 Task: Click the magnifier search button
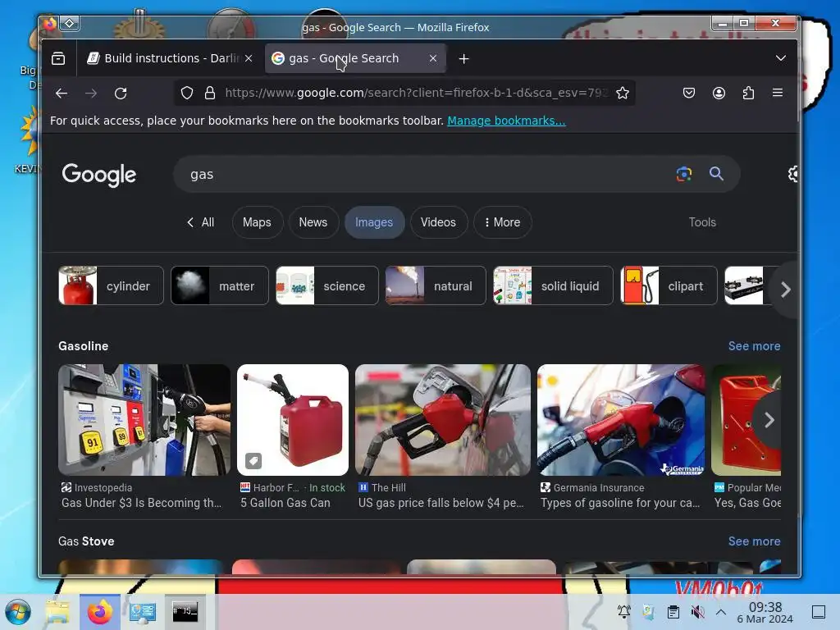tap(716, 174)
